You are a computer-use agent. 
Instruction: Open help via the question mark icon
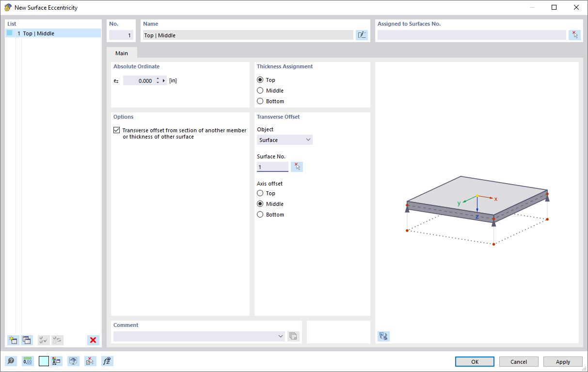[10, 361]
